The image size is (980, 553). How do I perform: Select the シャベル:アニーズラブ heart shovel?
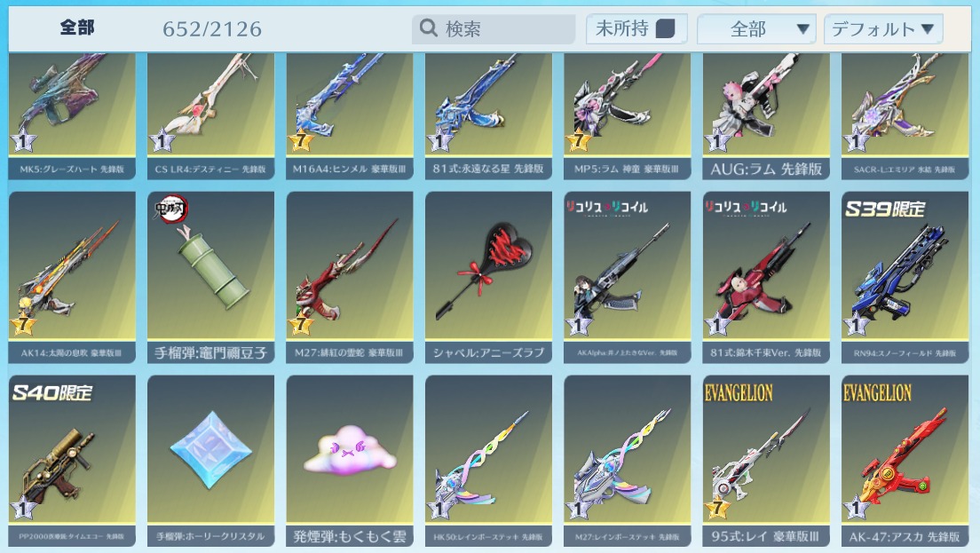coord(488,277)
